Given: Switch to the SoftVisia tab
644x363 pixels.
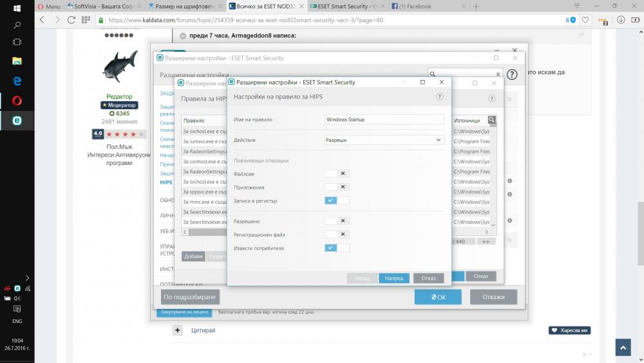Looking at the screenshot, I should pyautogui.click(x=102, y=6).
